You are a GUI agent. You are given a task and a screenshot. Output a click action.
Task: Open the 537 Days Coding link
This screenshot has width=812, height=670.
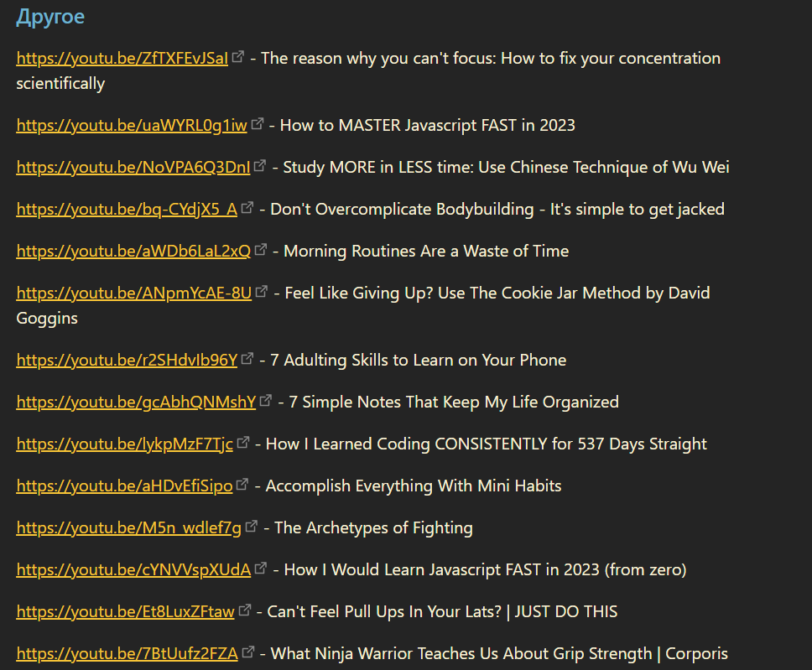click(124, 444)
